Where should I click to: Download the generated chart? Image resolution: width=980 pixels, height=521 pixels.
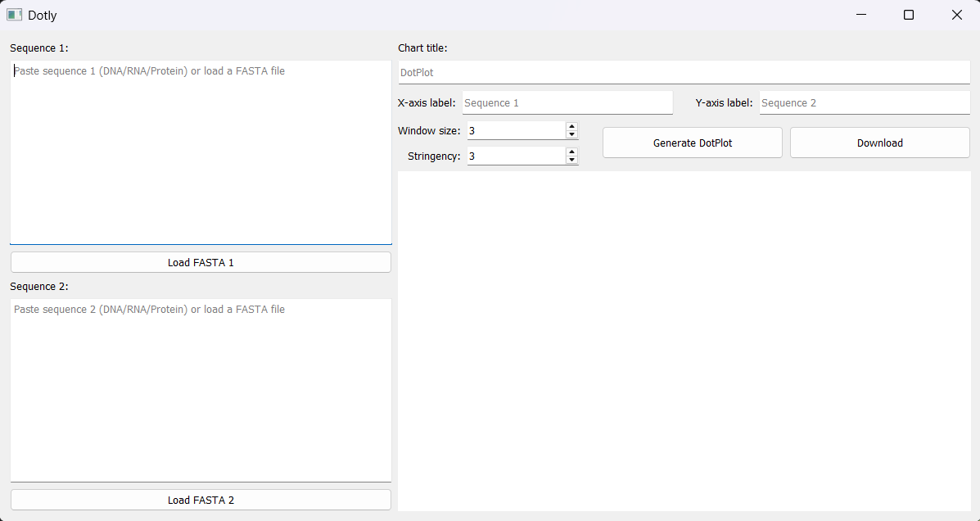click(878, 142)
